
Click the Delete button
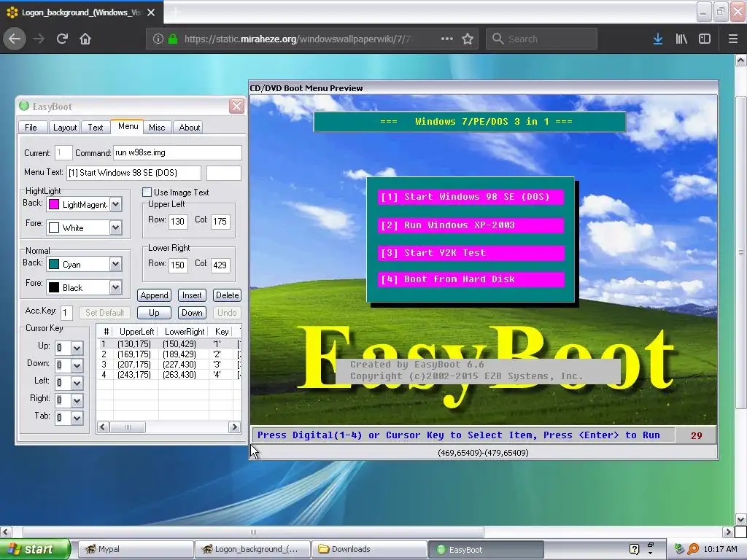(228, 295)
